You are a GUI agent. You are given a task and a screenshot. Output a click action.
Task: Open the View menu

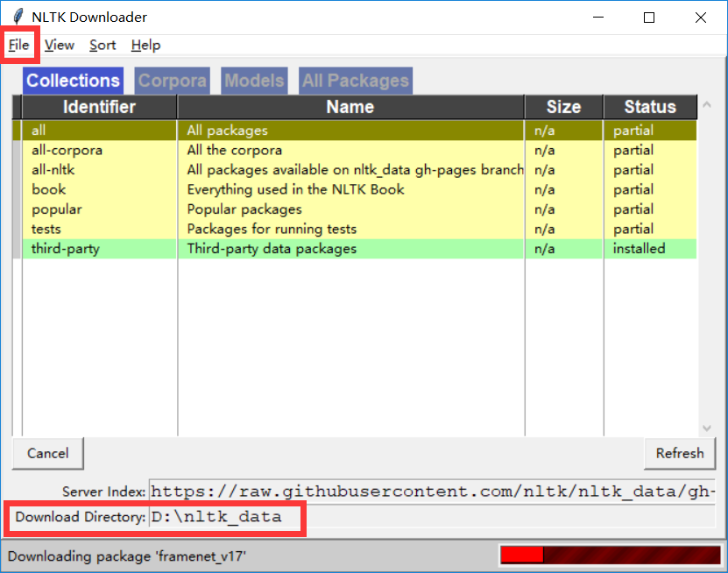click(x=59, y=45)
